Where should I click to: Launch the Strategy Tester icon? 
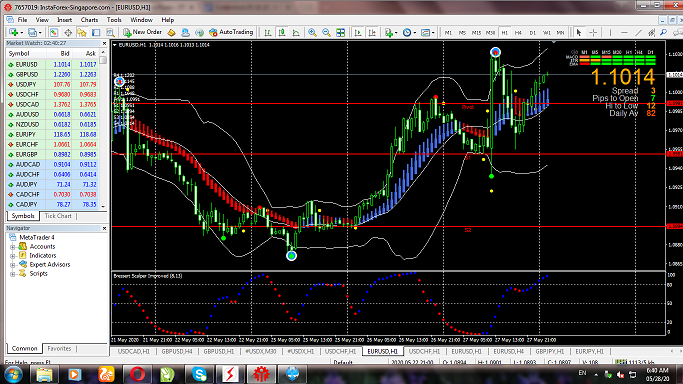pyautogui.click(x=110, y=32)
